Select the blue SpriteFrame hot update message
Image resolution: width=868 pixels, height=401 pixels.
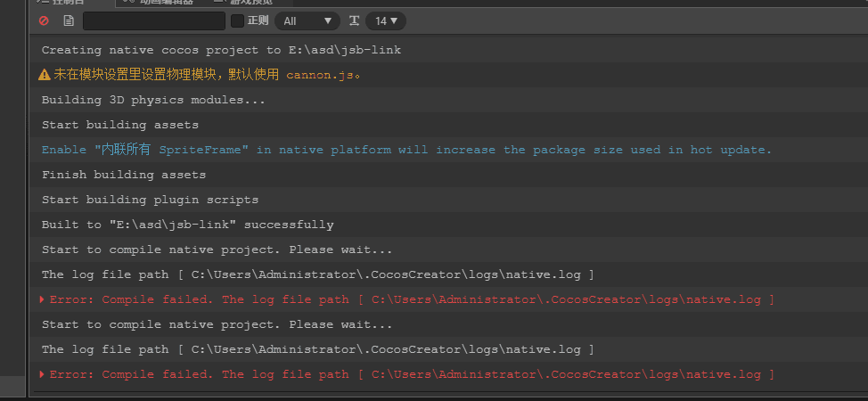coord(406,150)
